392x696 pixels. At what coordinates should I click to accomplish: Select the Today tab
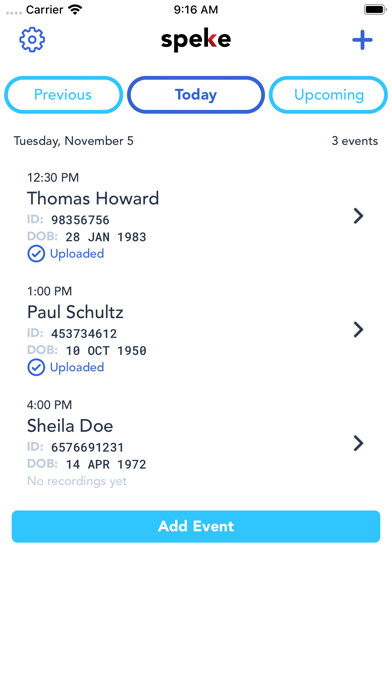coord(196,95)
